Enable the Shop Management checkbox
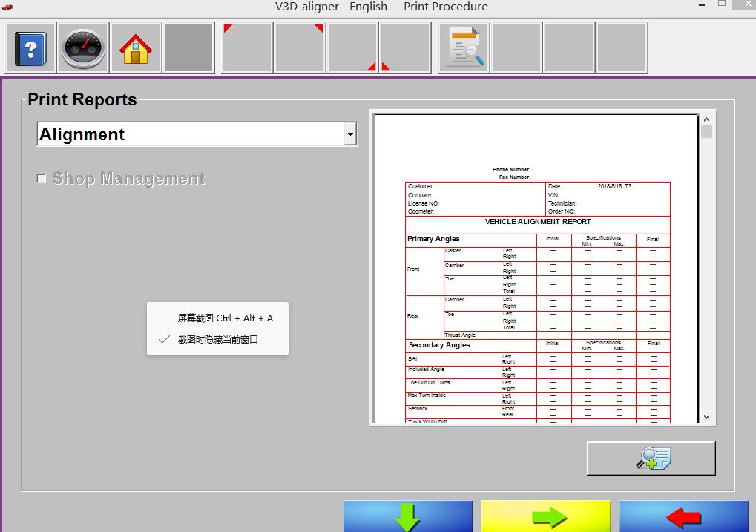756x532 pixels. pos(42,179)
